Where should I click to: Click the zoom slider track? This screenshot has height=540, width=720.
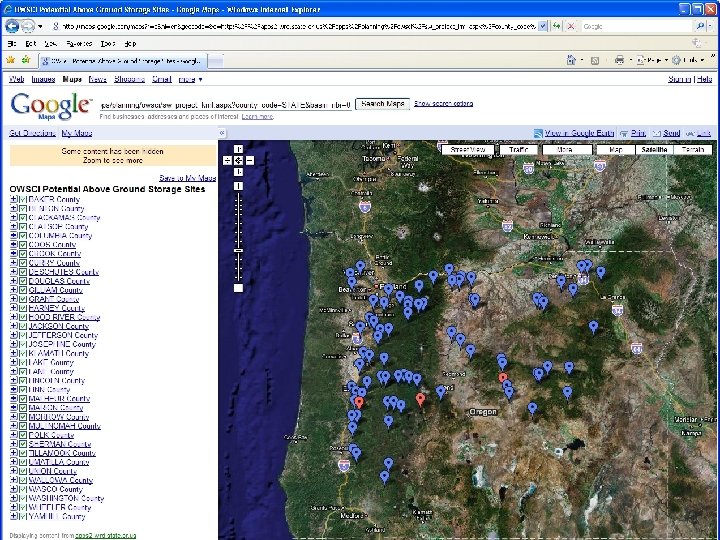(238, 237)
